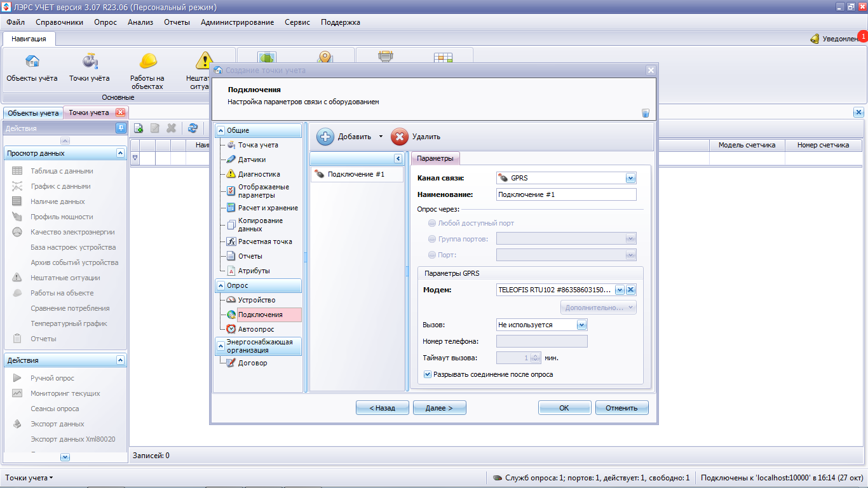Select Договор tree item
868x488 pixels.
252,363
